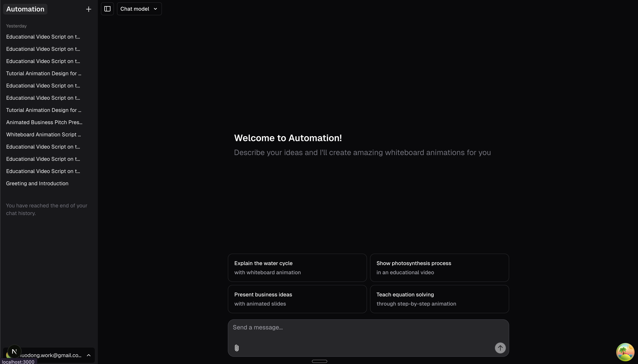The height and width of the screenshot is (364, 638).
Task: Click the Automation title in the sidebar
Action: coord(25,9)
